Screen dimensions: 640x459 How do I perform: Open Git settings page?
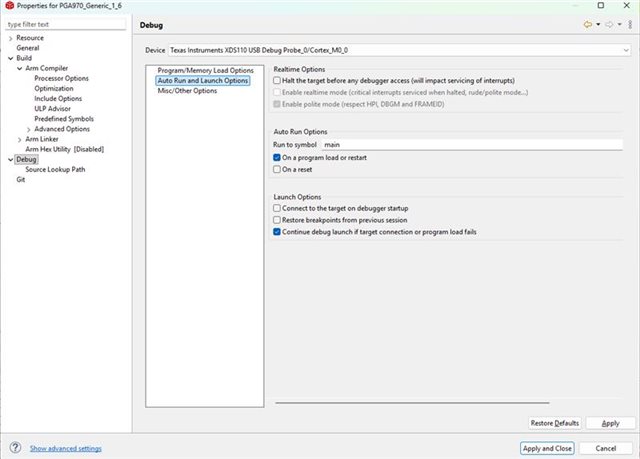click(20, 180)
